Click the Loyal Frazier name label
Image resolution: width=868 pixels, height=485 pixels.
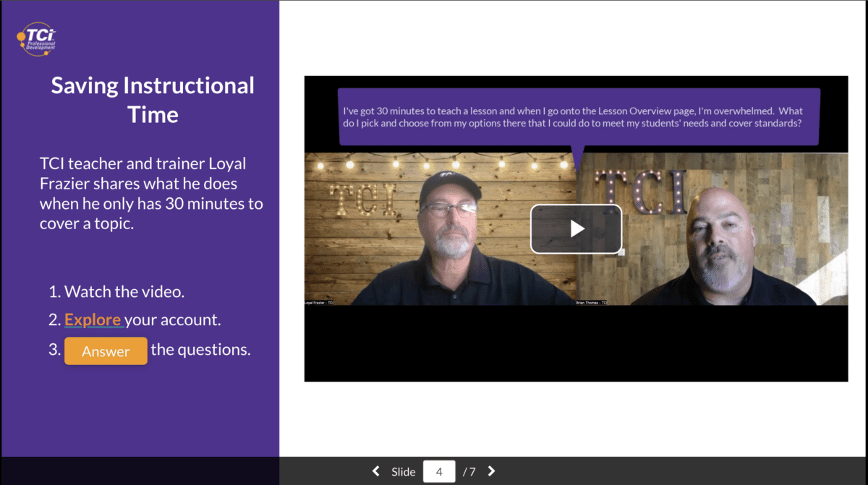(x=320, y=303)
